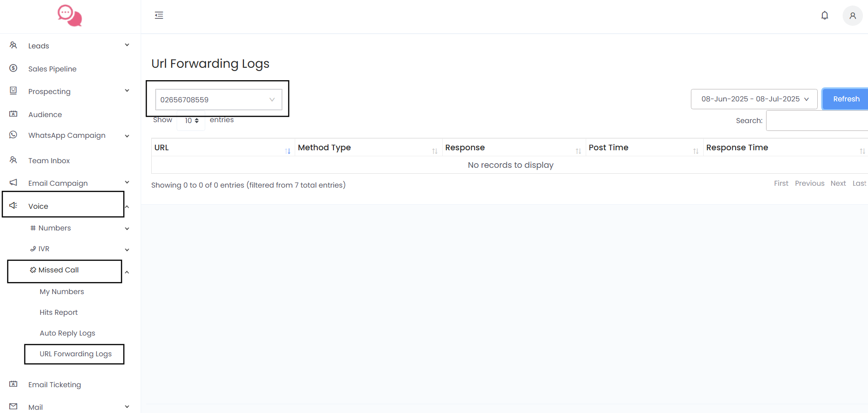868x413 pixels.
Task: Sort table by URL column arrows
Action: [x=288, y=151]
